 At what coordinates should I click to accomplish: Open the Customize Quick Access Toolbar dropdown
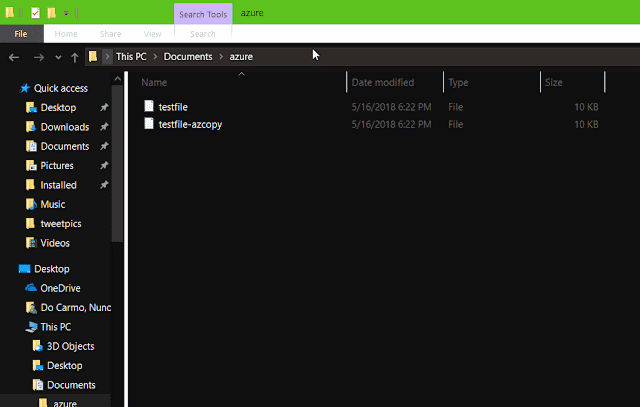(x=66, y=13)
